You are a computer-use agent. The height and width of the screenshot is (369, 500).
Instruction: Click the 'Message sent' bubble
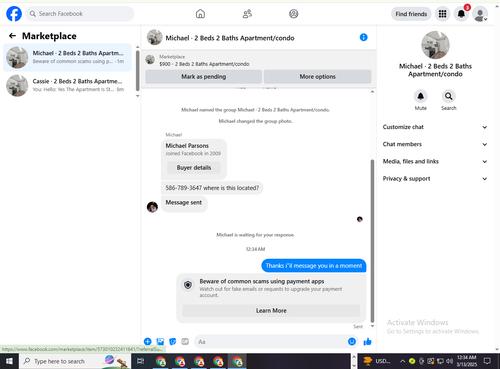click(x=184, y=203)
